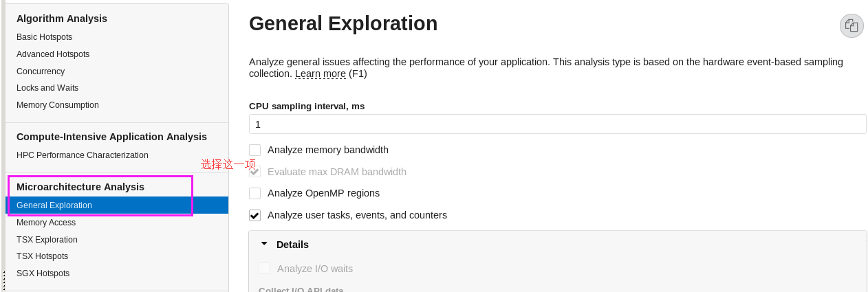The image size is (868, 292).
Task: Switch to Memory Access analysis
Action: (x=46, y=223)
